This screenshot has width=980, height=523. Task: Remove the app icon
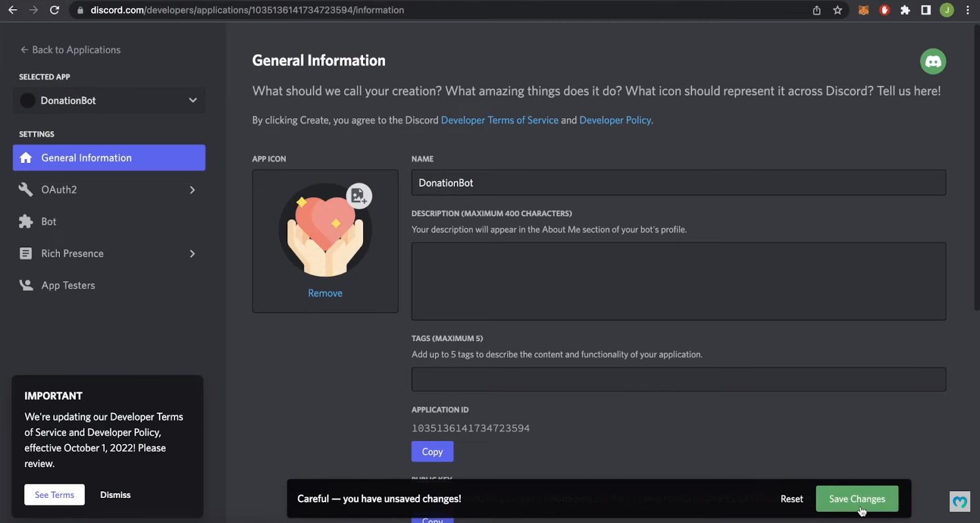325,293
